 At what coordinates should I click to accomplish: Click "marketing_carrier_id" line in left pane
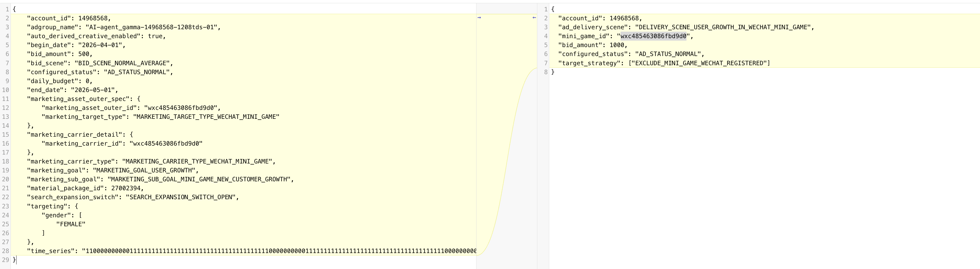(122, 144)
